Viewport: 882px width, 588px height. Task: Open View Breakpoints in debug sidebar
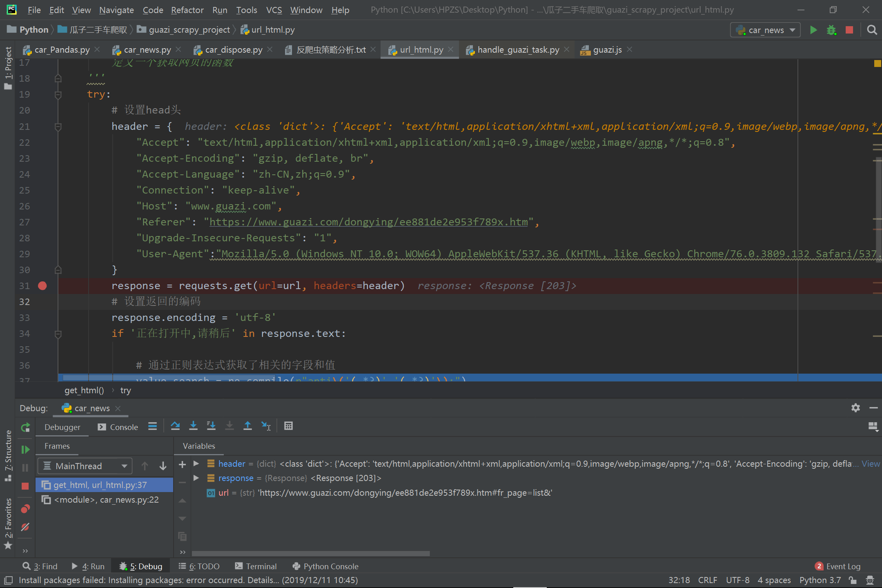[x=25, y=509]
